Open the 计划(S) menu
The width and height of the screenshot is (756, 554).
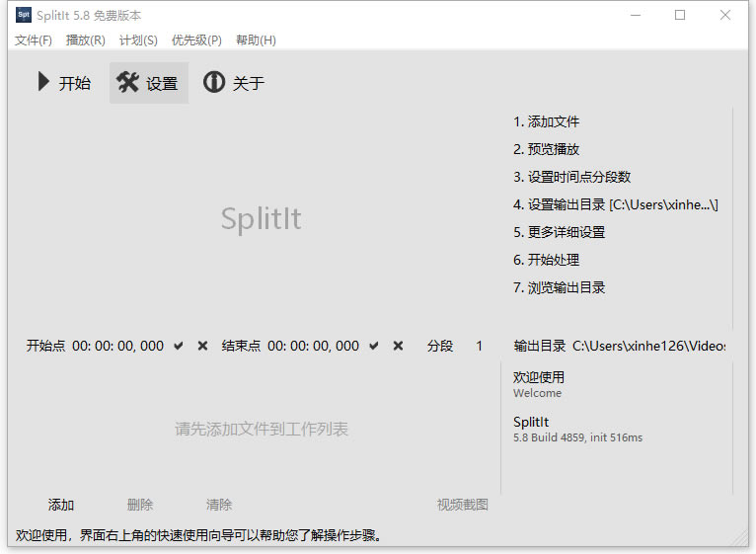(x=138, y=40)
